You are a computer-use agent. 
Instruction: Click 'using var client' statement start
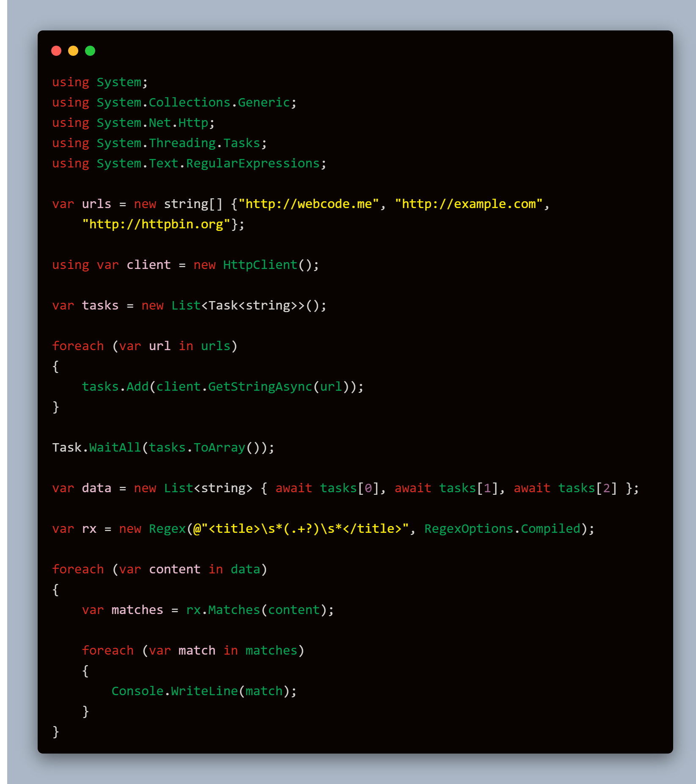tap(111, 265)
